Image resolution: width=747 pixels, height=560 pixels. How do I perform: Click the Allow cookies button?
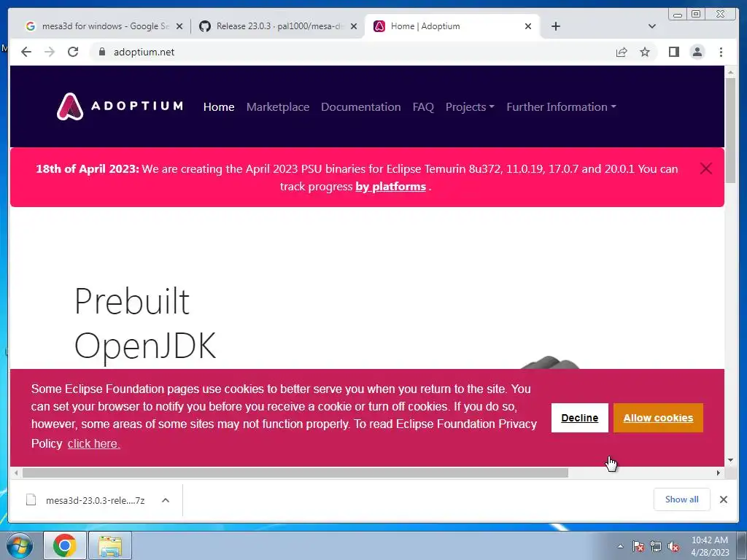tap(658, 418)
